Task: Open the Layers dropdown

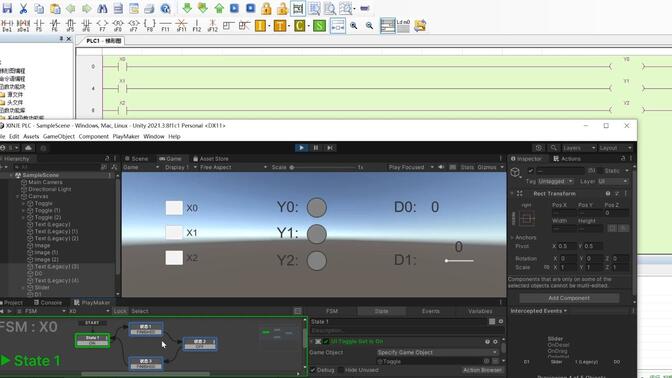Action: click(x=579, y=148)
